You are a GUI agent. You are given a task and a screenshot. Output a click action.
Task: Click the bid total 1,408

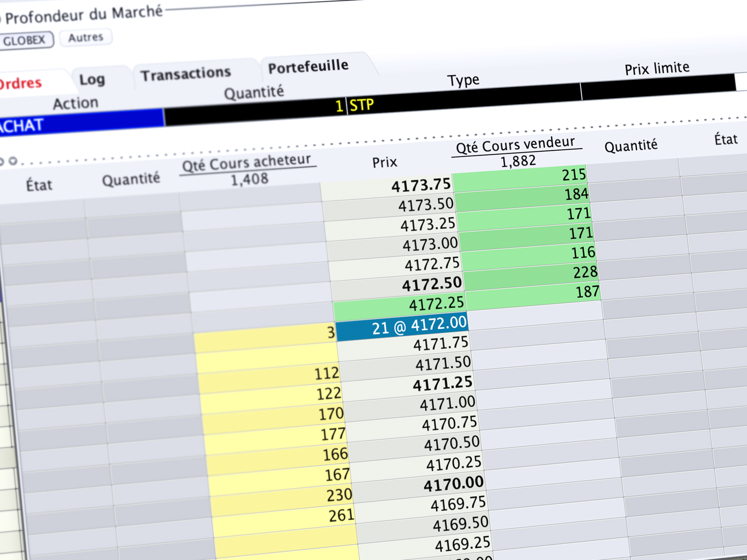coord(249,179)
